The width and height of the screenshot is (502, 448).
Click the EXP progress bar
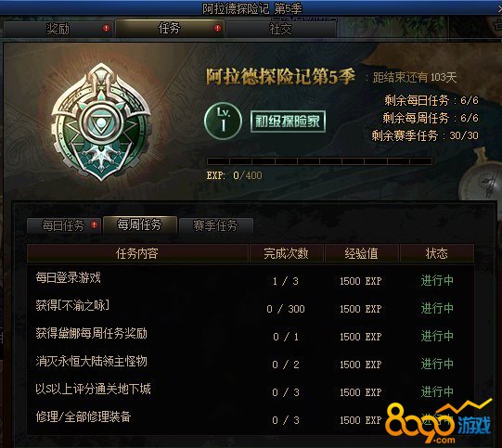point(319,161)
